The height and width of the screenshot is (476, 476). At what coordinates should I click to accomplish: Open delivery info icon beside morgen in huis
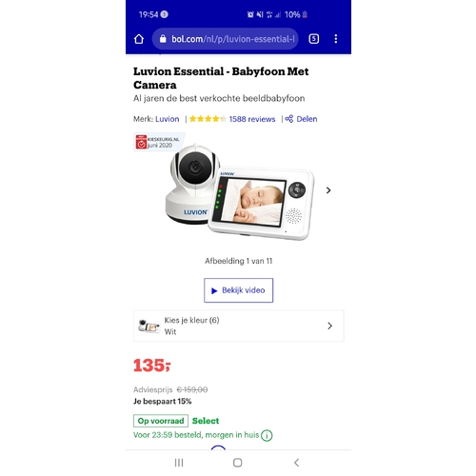[x=267, y=435]
